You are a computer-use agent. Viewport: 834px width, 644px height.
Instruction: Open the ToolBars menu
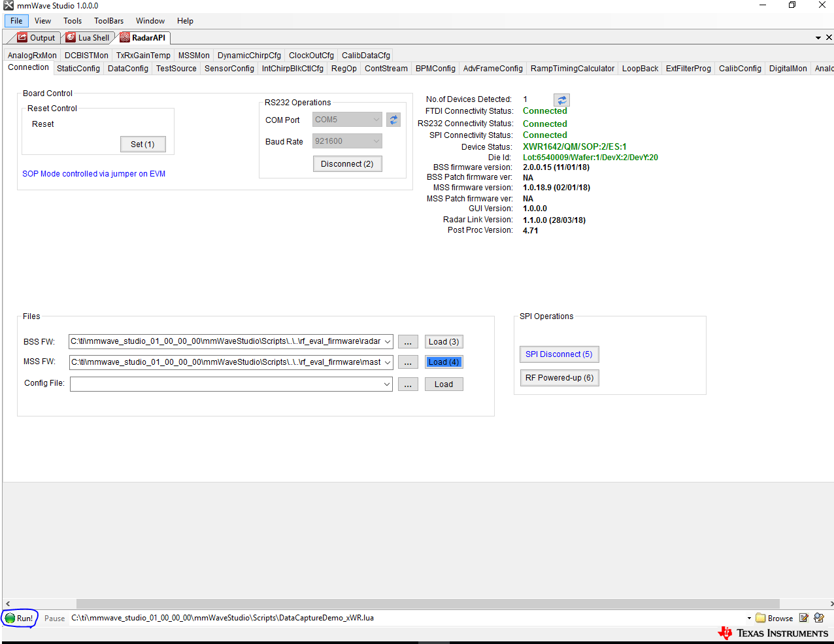click(x=108, y=21)
